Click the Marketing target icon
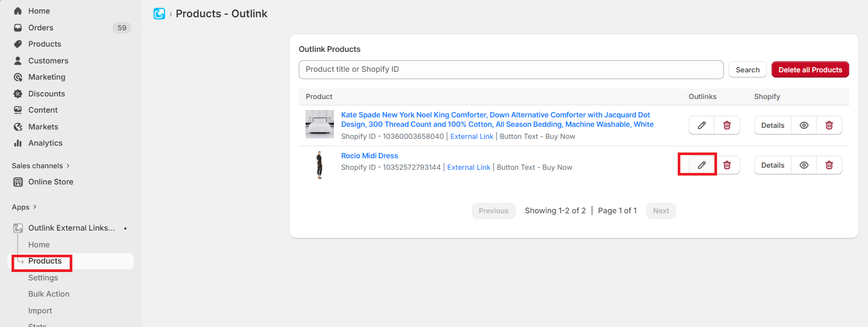 tap(18, 77)
